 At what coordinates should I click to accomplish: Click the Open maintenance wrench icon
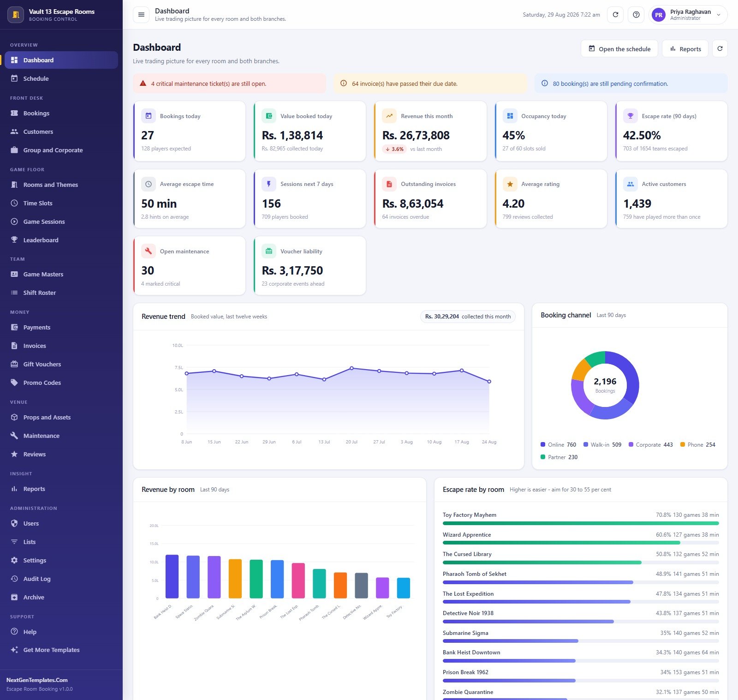point(149,251)
